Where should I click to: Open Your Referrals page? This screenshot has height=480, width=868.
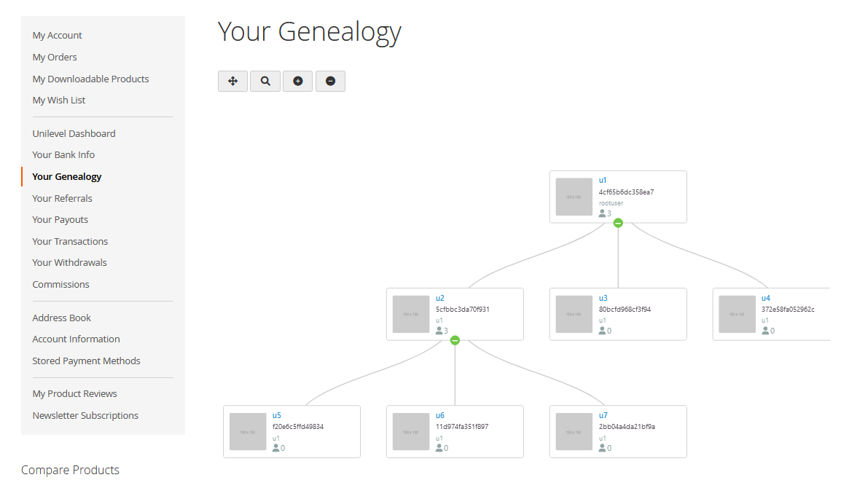(62, 198)
